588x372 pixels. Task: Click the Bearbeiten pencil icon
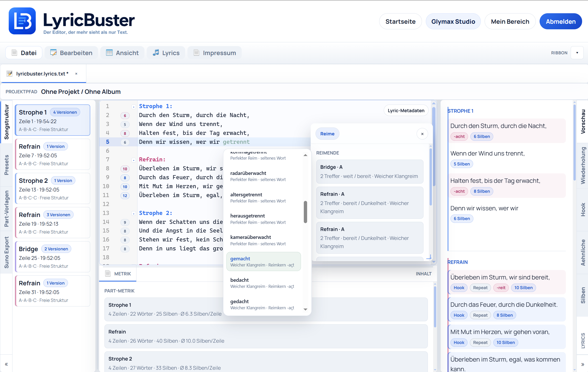click(53, 53)
